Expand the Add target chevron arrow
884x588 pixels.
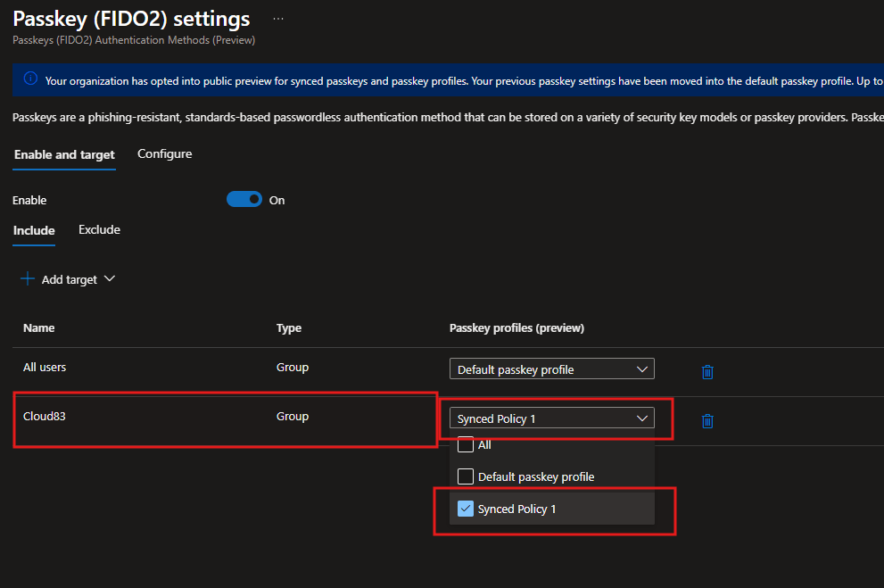pos(110,278)
